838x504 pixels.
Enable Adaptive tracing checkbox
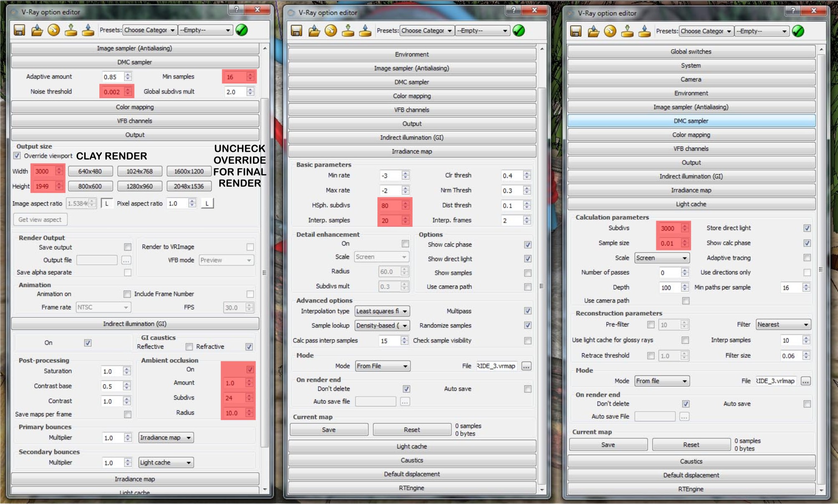click(807, 258)
